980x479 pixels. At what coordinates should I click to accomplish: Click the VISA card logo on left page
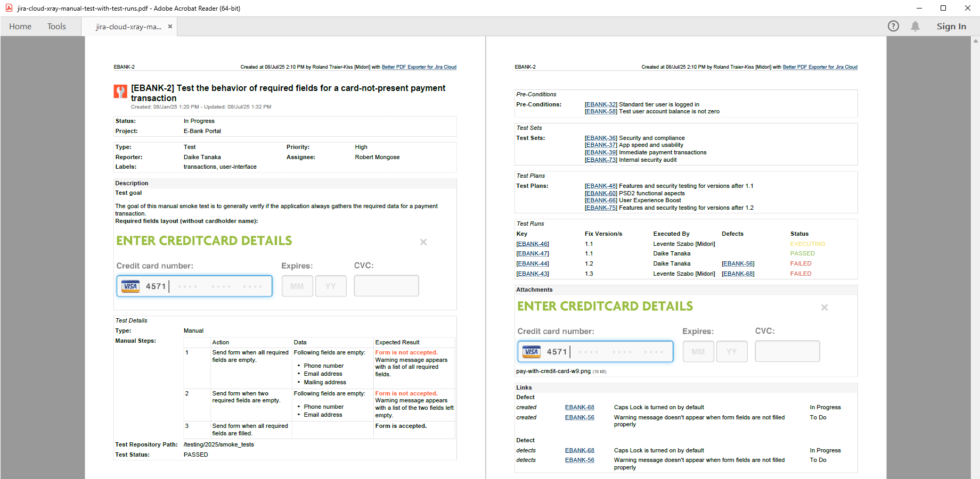130,286
